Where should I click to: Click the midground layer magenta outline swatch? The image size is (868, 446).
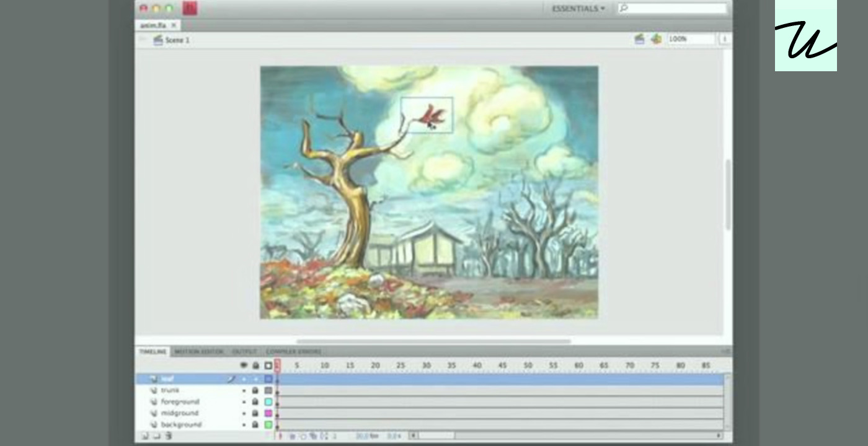tap(268, 413)
